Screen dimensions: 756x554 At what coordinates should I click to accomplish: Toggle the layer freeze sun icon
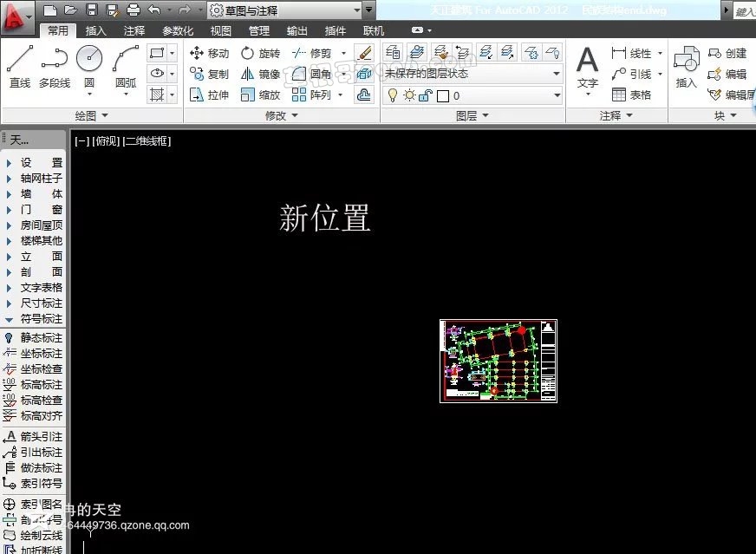[408, 95]
